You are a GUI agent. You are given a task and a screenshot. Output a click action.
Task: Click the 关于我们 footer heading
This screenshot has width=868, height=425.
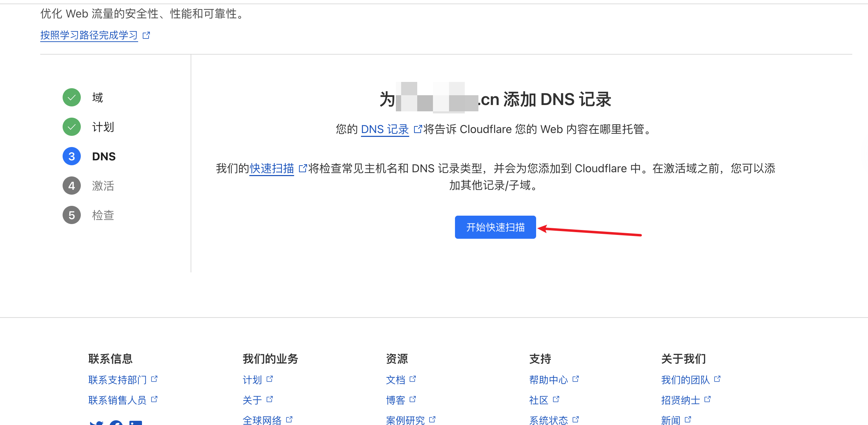(683, 359)
